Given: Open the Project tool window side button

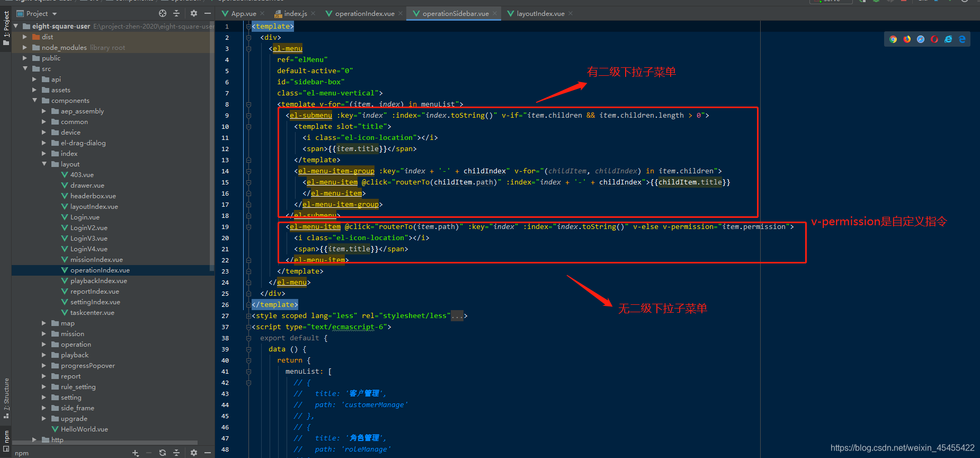Looking at the screenshot, I should pos(6,28).
